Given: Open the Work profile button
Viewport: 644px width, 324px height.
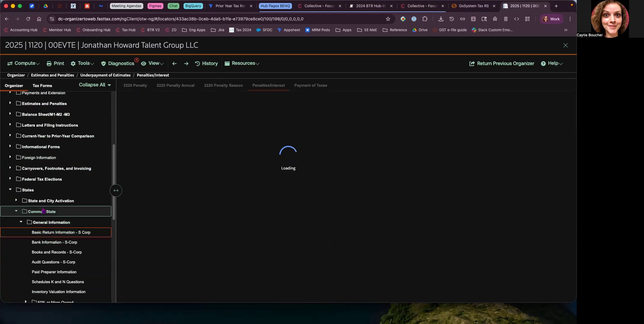Looking at the screenshot, I should click(x=551, y=19).
